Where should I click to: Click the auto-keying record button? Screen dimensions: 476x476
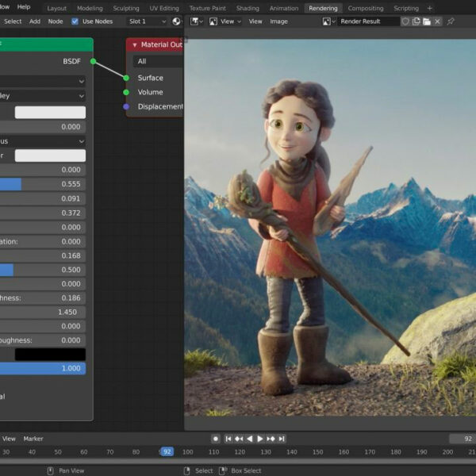pyautogui.click(x=215, y=439)
